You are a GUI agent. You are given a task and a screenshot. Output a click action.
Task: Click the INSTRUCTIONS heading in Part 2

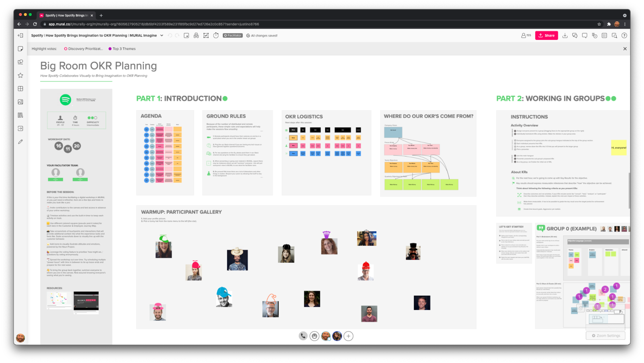[529, 117]
